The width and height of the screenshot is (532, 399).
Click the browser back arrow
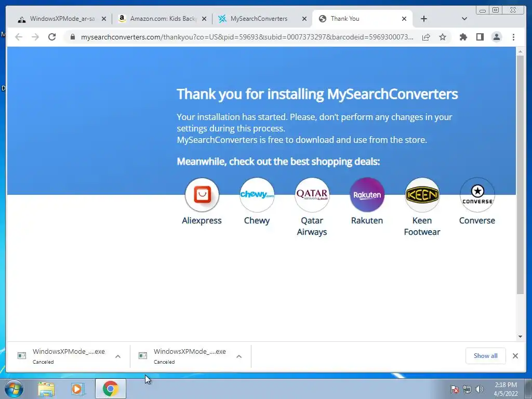[x=19, y=37]
